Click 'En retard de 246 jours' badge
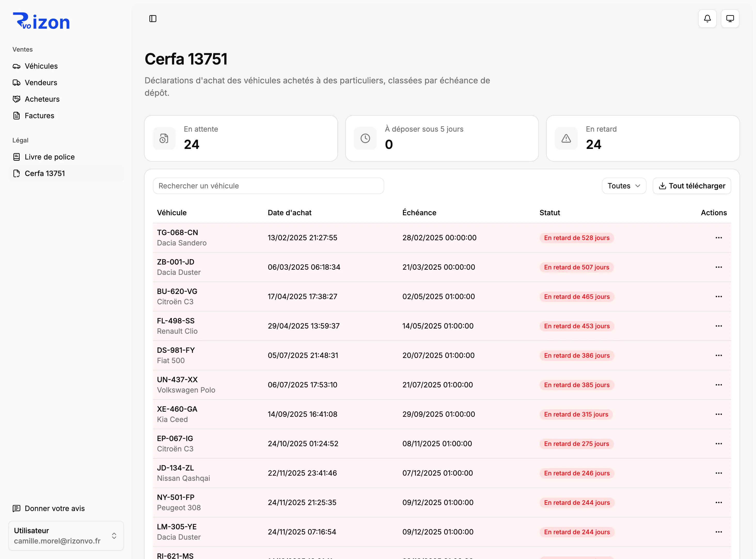Screen dimensions: 756x559 tap(577, 473)
